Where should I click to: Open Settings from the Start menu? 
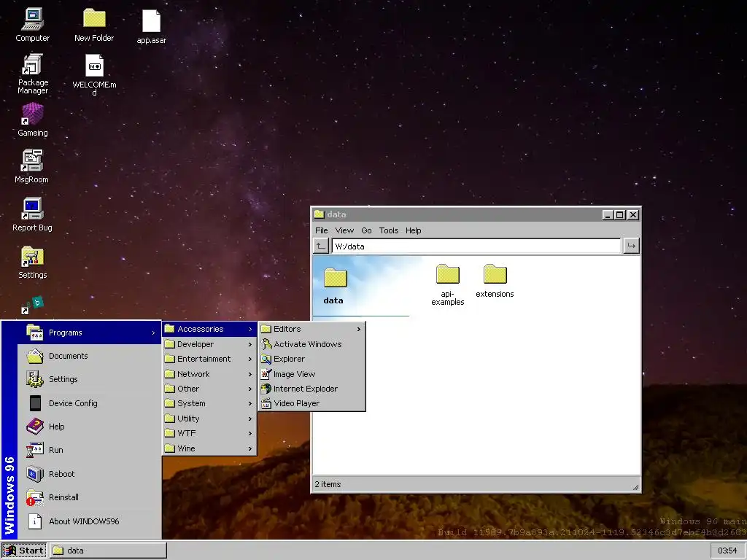pos(90,379)
